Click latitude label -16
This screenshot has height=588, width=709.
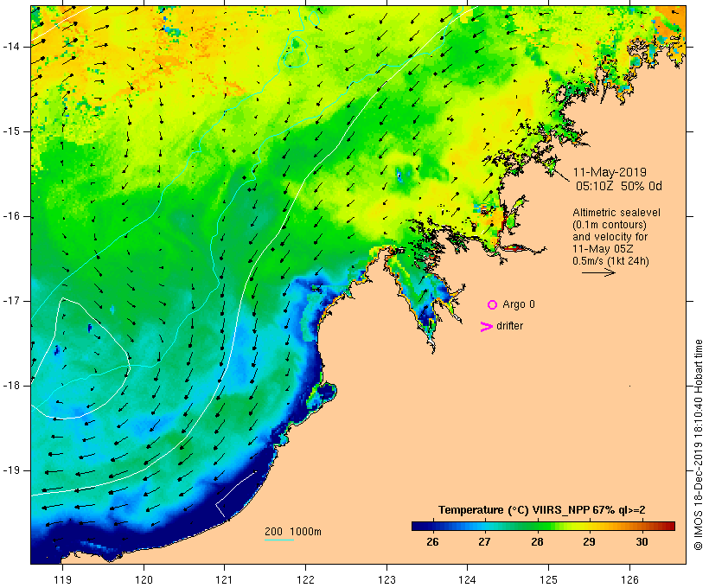11,216
